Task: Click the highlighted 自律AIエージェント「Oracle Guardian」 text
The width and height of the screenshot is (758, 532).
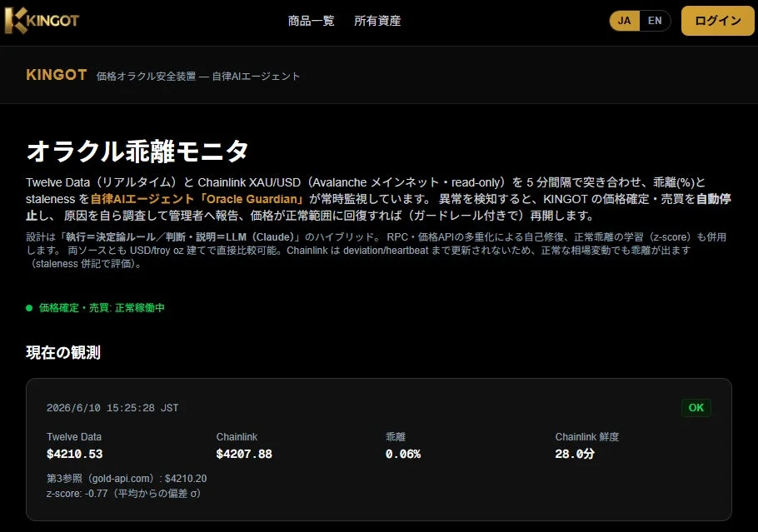Action: pyautogui.click(x=198, y=199)
